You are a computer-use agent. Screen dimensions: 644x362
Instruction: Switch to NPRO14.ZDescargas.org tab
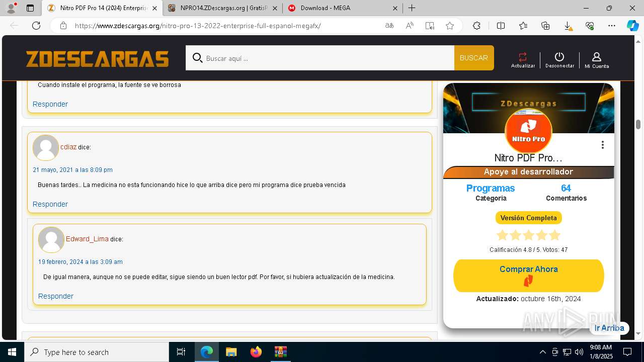coord(223,8)
